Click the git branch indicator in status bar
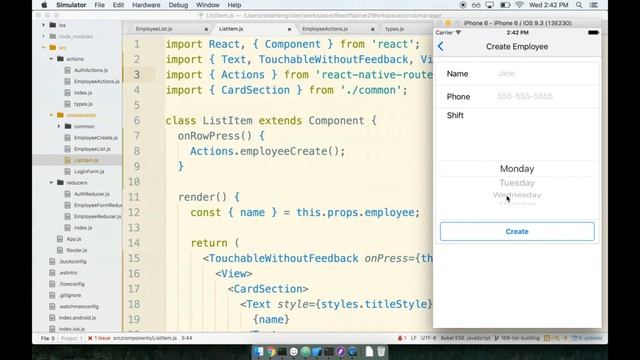The height and width of the screenshot is (360, 640). point(517,338)
